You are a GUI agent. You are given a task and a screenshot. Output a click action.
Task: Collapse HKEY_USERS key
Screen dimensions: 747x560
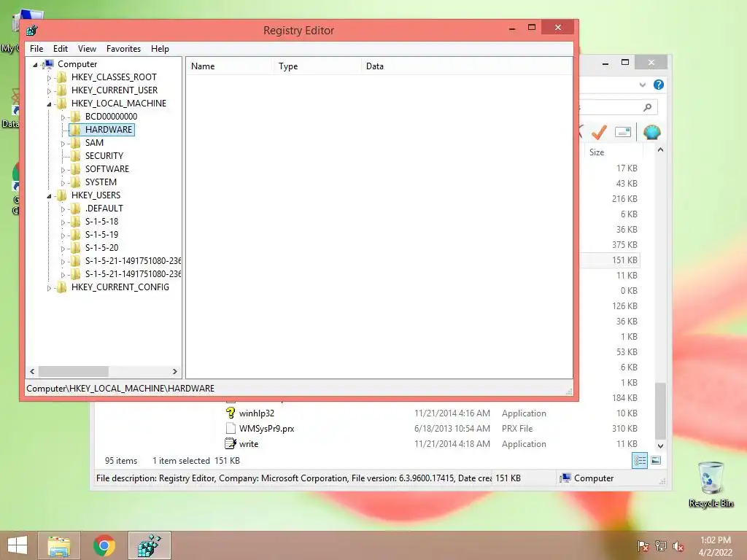(49, 195)
